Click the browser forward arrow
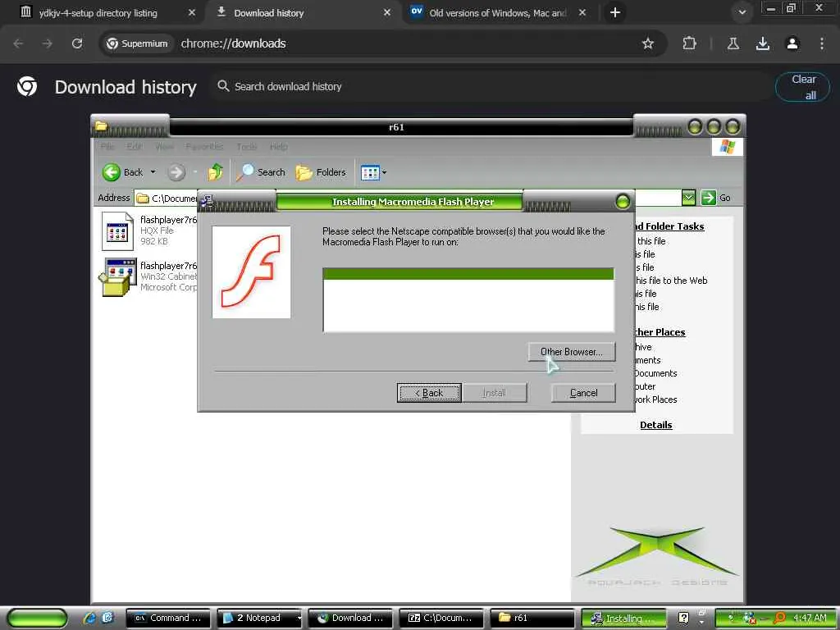Image resolution: width=840 pixels, height=630 pixels. [x=48, y=43]
